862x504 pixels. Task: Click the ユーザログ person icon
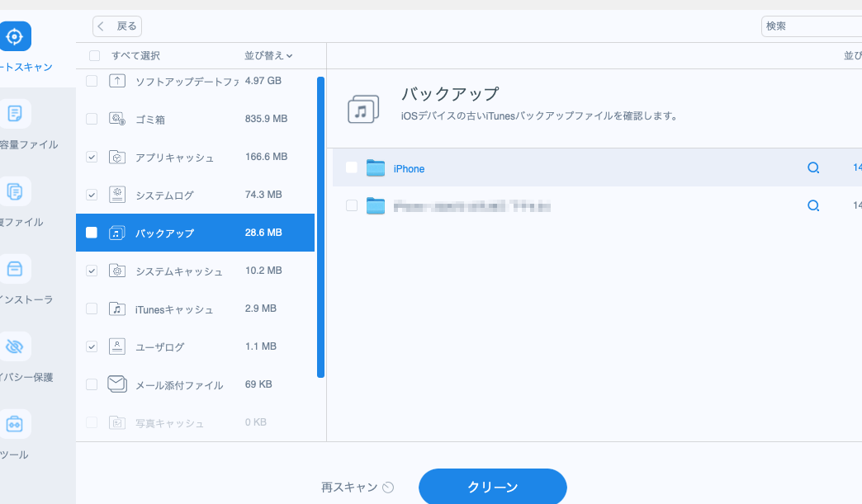(x=117, y=346)
